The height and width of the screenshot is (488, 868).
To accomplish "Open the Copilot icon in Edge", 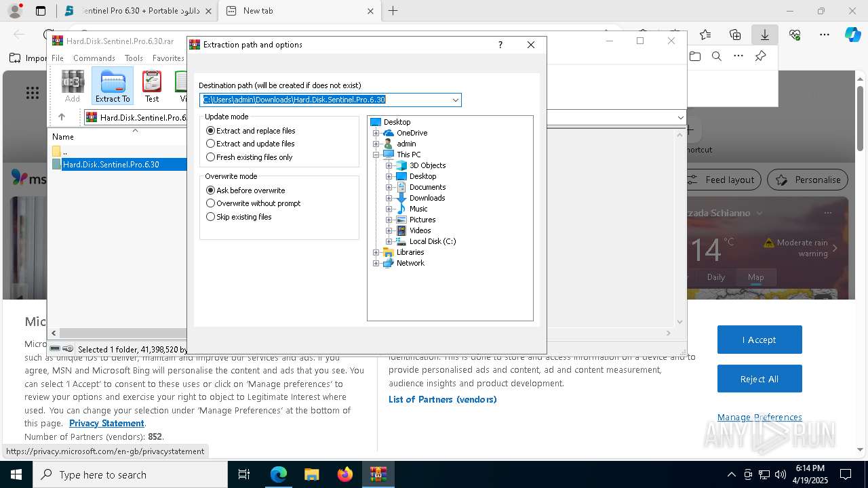I will [x=853, y=35].
